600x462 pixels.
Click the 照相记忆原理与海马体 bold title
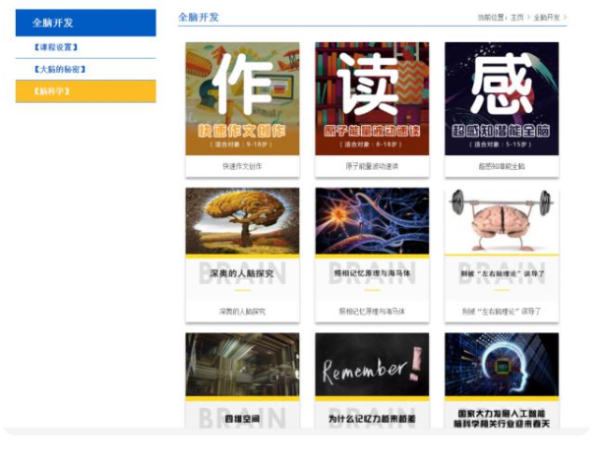(x=372, y=273)
